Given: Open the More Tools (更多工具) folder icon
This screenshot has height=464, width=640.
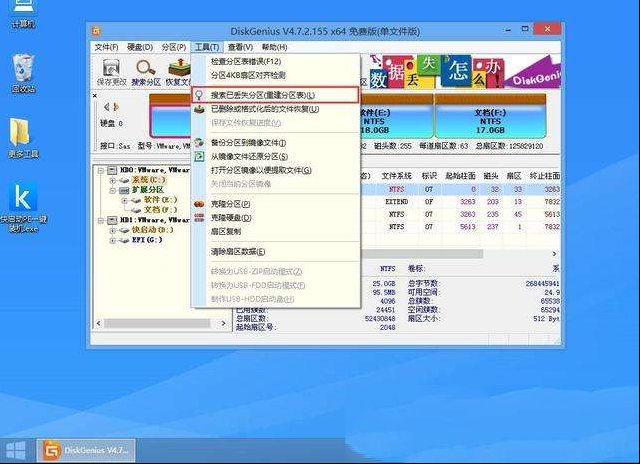Looking at the screenshot, I should pos(23,138).
